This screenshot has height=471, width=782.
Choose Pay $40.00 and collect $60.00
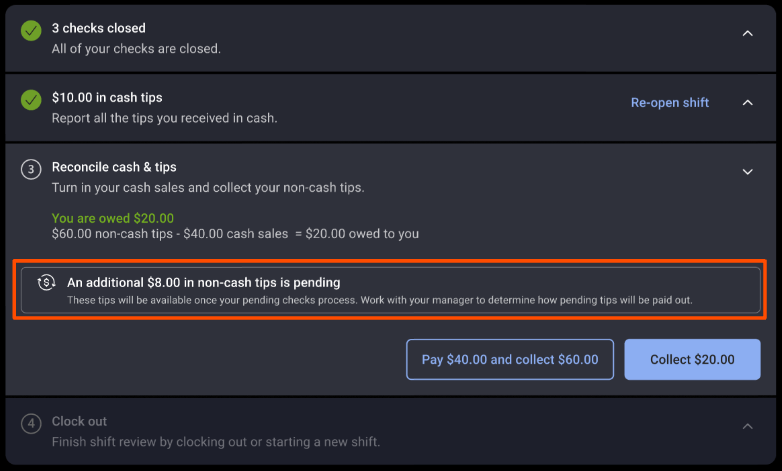pyautogui.click(x=510, y=360)
